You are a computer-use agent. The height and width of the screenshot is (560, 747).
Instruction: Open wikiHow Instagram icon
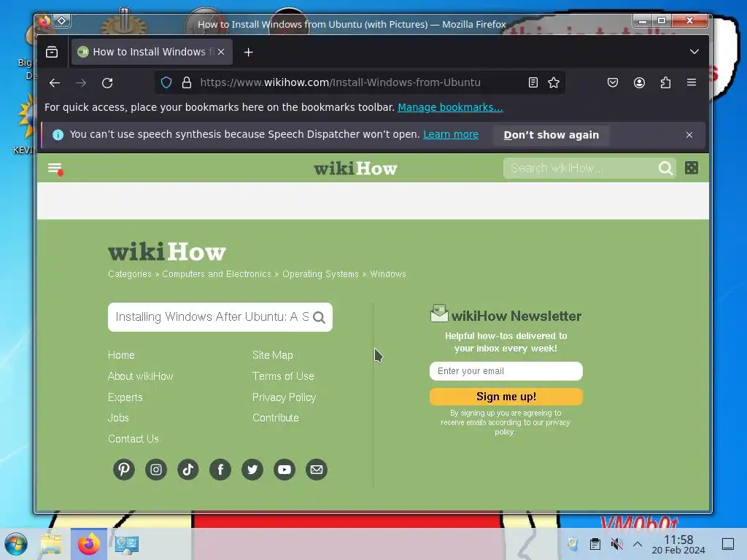(x=156, y=470)
